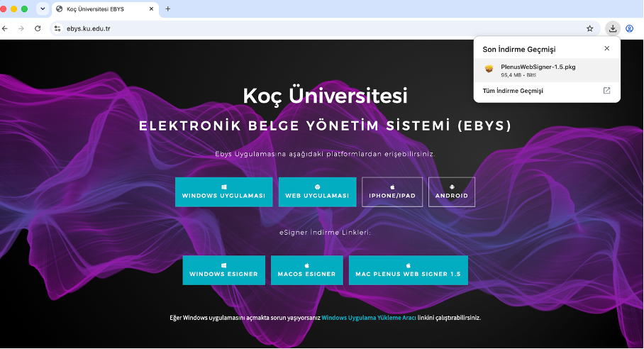Open Tüm İndirme Geçmişi
This screenshot has width=644, height=349.
click(547, 91)
